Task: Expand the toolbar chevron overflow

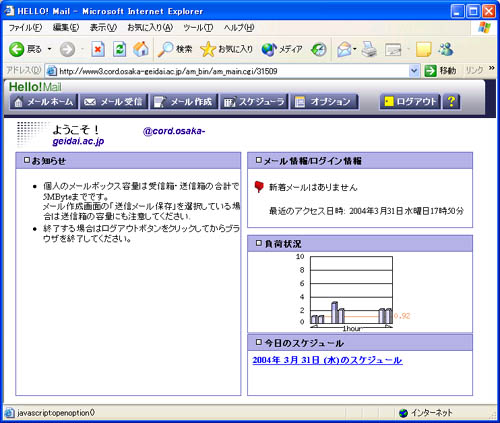Action: click(x=491, y=68)
